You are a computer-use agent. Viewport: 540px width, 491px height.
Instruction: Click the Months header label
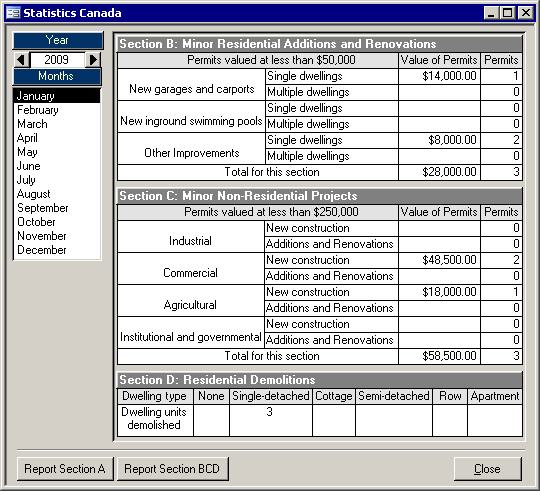coord(57,76)
